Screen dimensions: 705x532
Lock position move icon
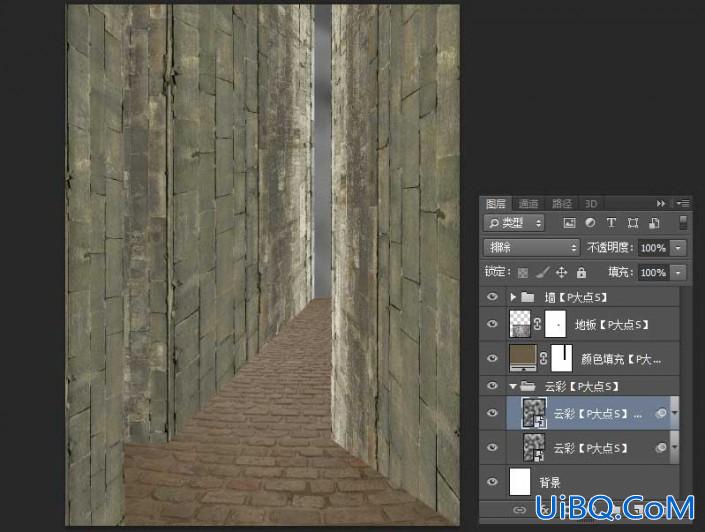coord(562,273)
